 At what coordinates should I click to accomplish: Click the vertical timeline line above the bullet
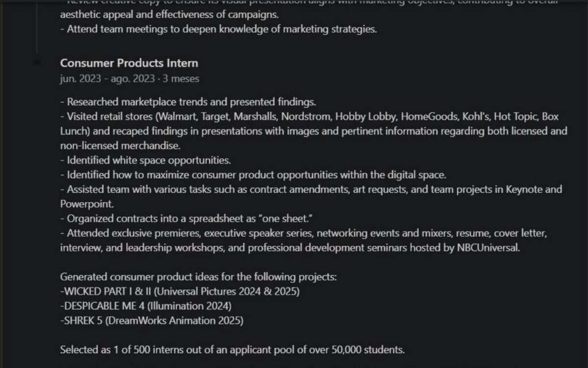click(x=37, y=26)
